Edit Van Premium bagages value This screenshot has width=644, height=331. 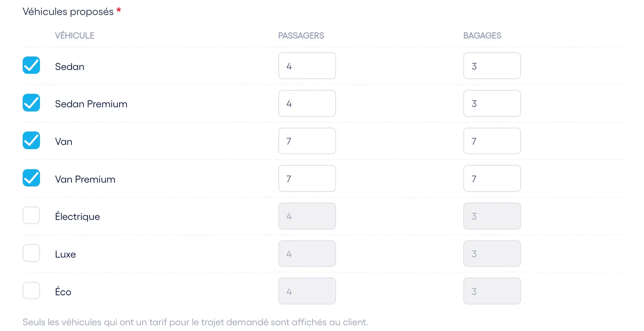coord(492,178)
